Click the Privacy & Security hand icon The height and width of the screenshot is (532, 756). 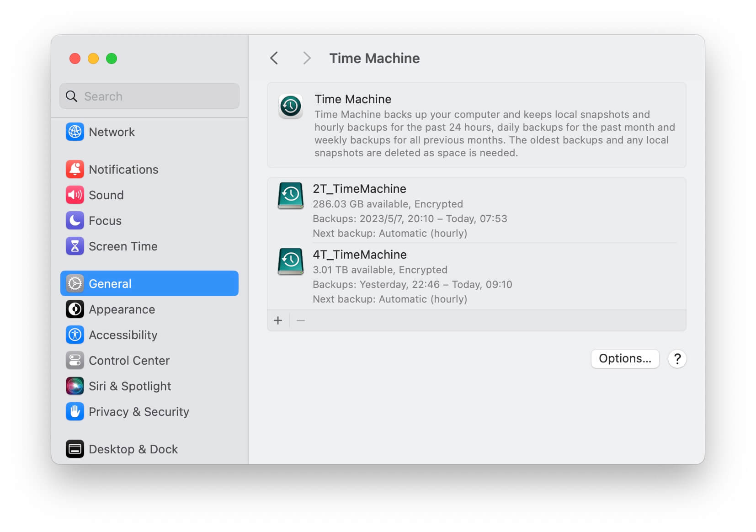(75, 412)
